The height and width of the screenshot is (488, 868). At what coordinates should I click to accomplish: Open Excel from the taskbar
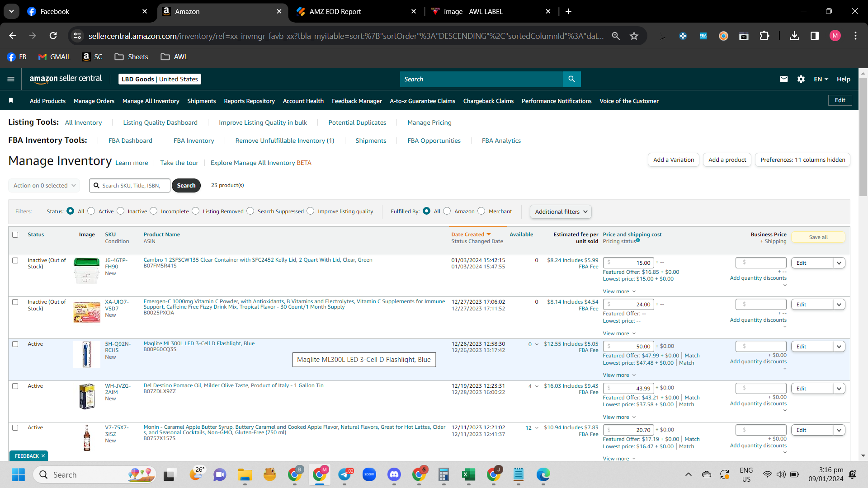(469, 474)
